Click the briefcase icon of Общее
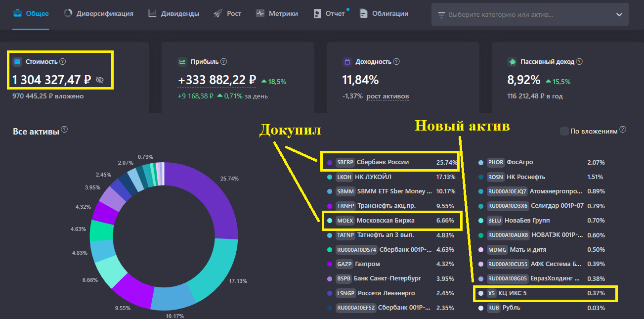This screenshot has width=644, height=319. (x=17, y=13)
